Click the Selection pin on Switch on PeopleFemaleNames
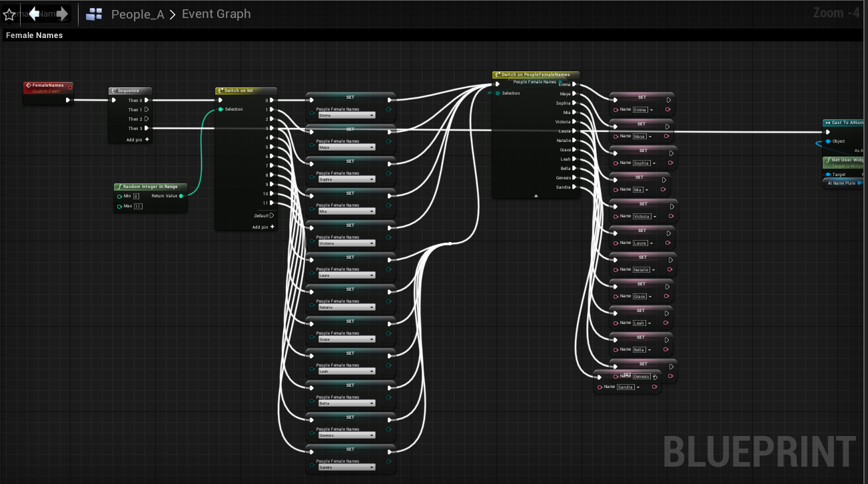868x484 pixels. 498,93
